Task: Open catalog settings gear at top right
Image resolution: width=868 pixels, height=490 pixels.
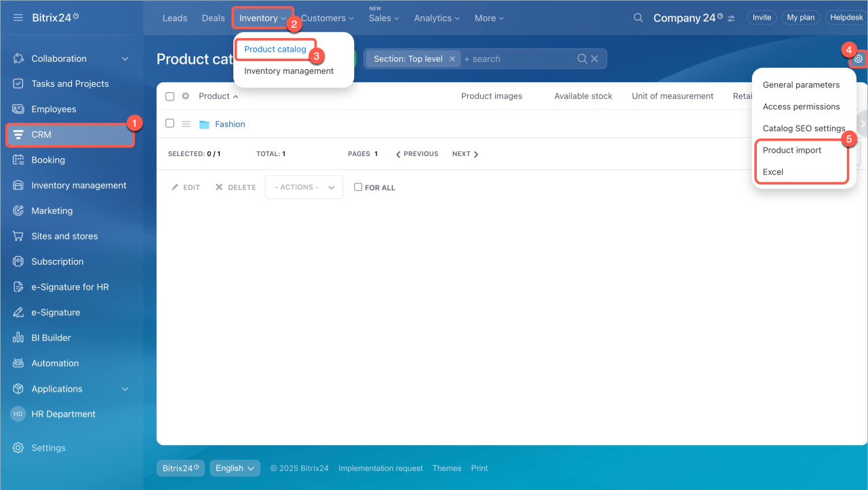Action: [859, 59]
